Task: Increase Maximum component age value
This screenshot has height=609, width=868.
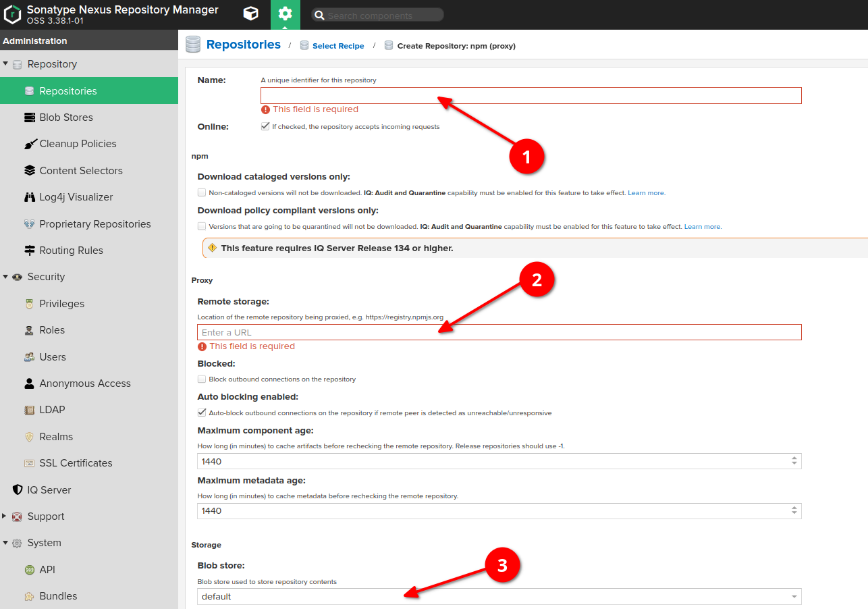Action: point(794,458)
